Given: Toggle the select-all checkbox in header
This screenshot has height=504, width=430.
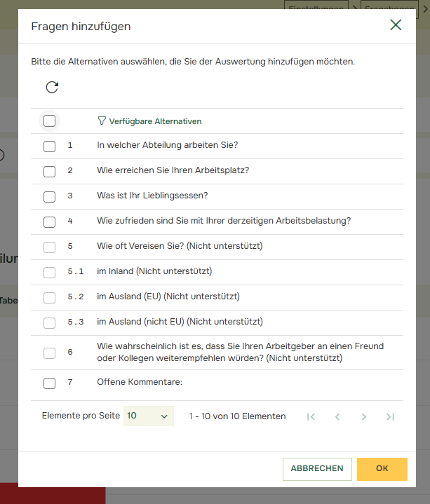Looking at the screenshot, I should pyautogui.click(x=50, y=121).
